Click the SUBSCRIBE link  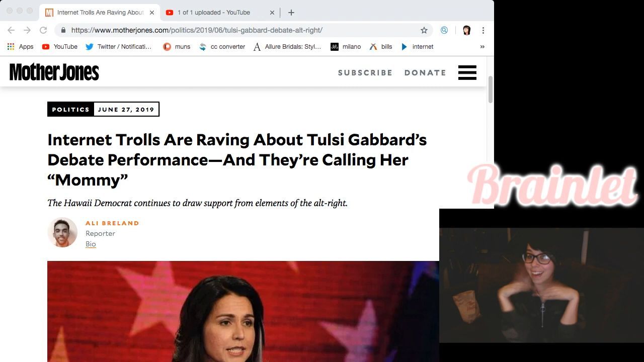click(x=365, y=72)
